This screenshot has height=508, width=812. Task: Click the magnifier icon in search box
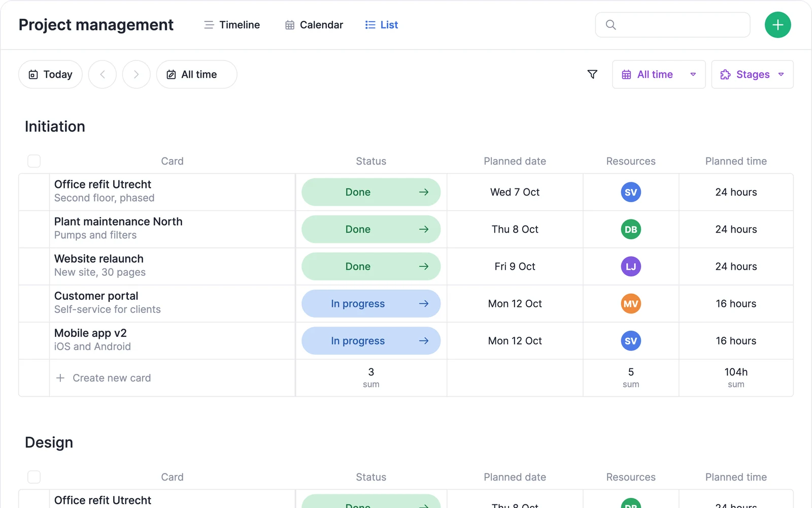pos(611,25)
